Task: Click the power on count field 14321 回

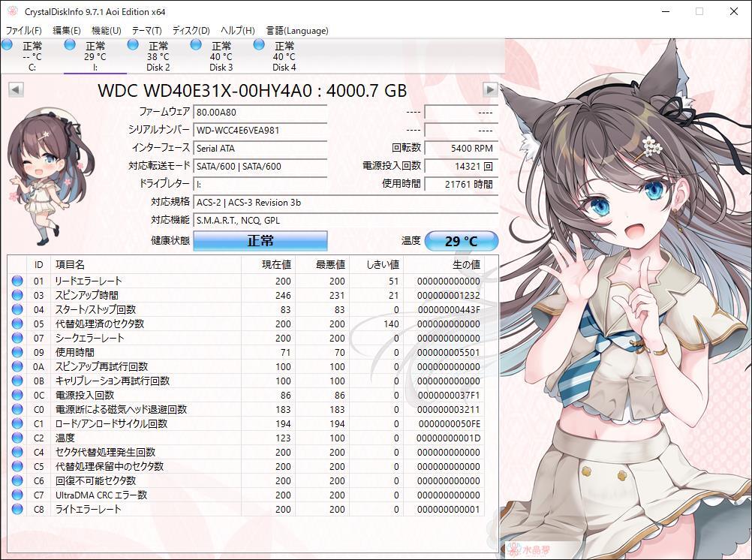Action: [x=462, y=167]
